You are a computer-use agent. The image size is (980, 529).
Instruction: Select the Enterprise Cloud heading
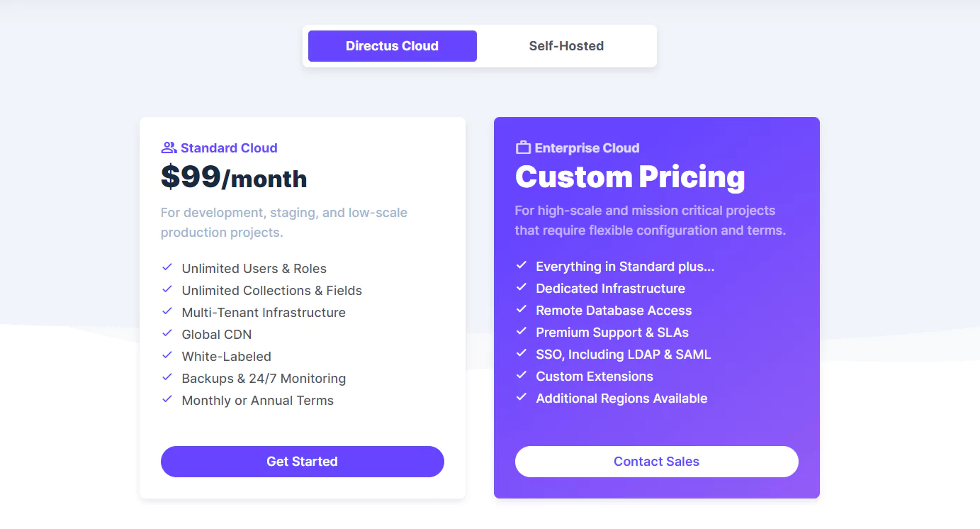tap(587, 148)
